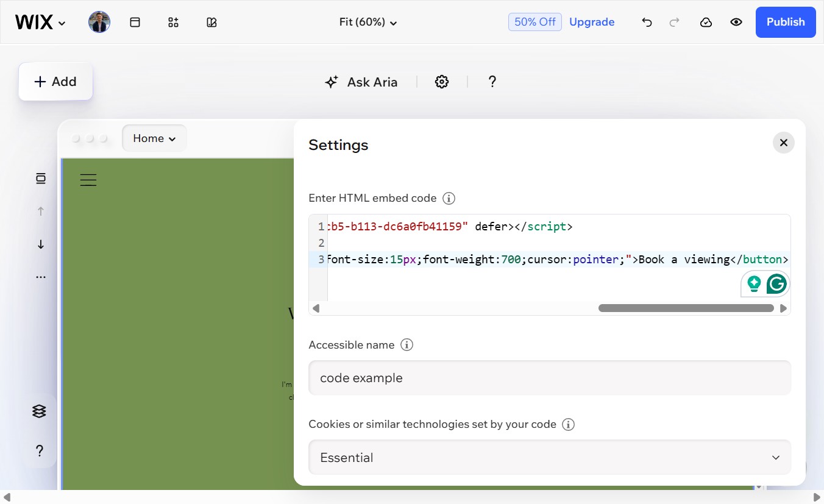824x504 pixels.
Task: Click the help question mark in left sidebar
Action: [x=39, y=451]
